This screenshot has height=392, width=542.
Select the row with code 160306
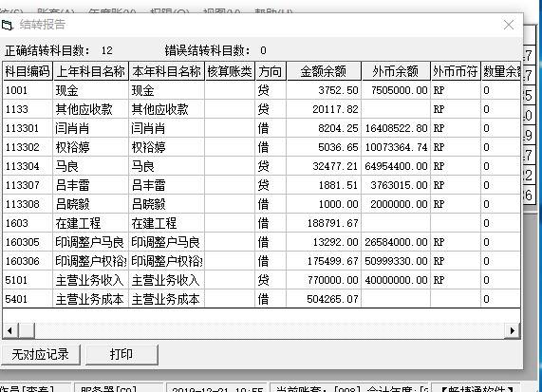point(262,261)
